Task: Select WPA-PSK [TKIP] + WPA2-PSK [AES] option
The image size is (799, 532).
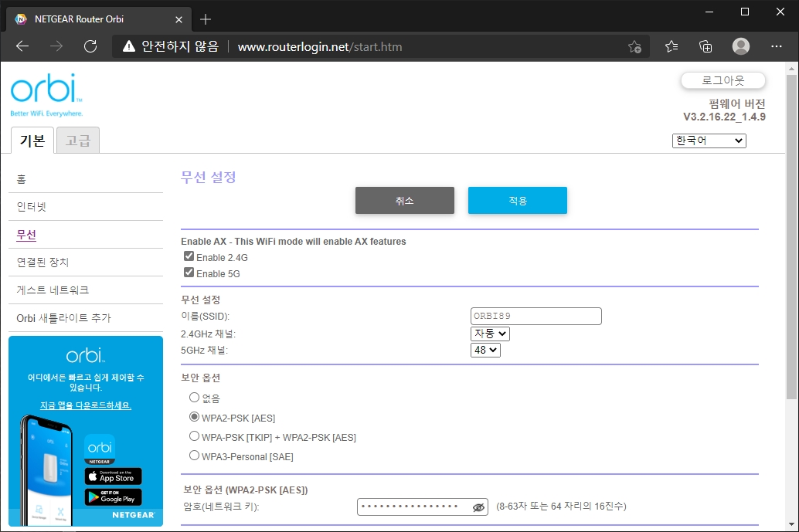Action: tap(194, 435)
